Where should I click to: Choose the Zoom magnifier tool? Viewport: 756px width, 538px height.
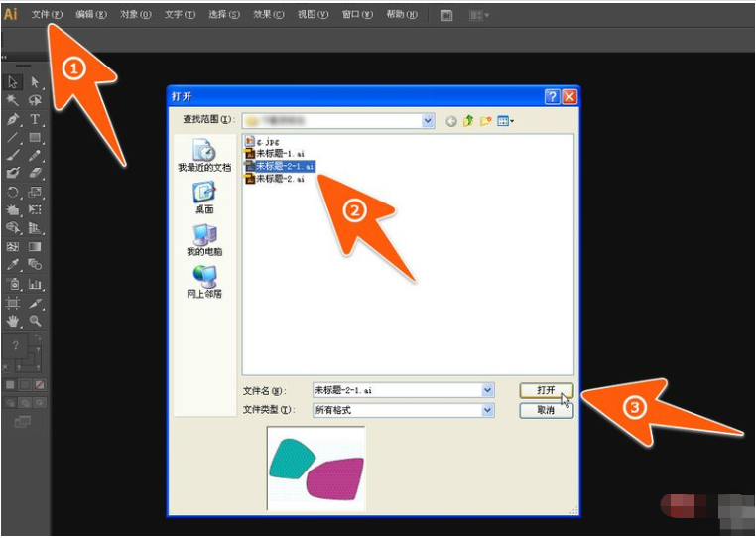point(35,321)
